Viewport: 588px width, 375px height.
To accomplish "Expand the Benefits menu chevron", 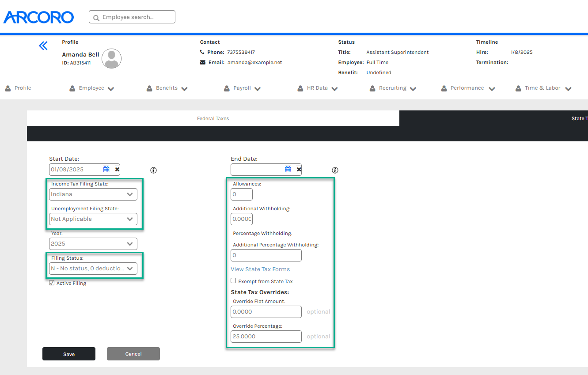I will [184, 89].
